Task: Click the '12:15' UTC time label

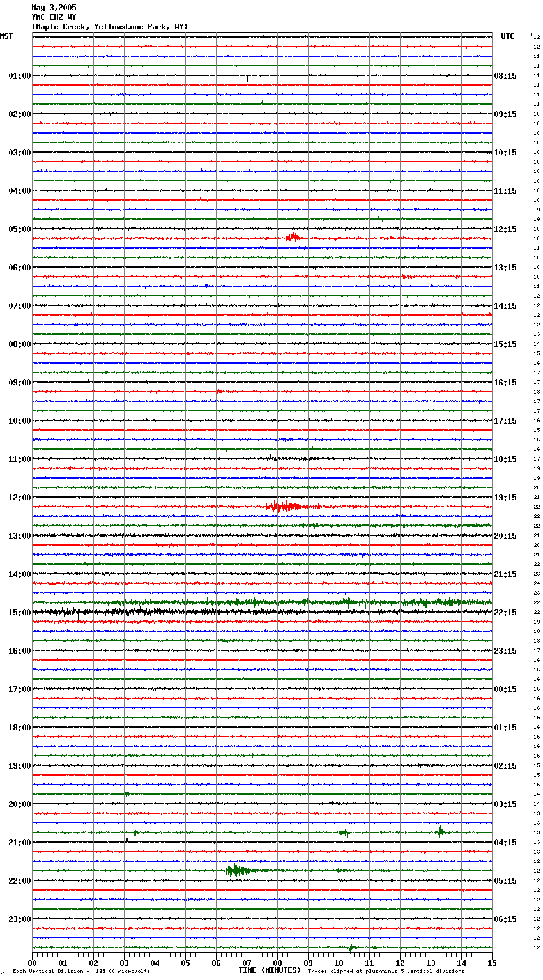Action: coord(505,229)
